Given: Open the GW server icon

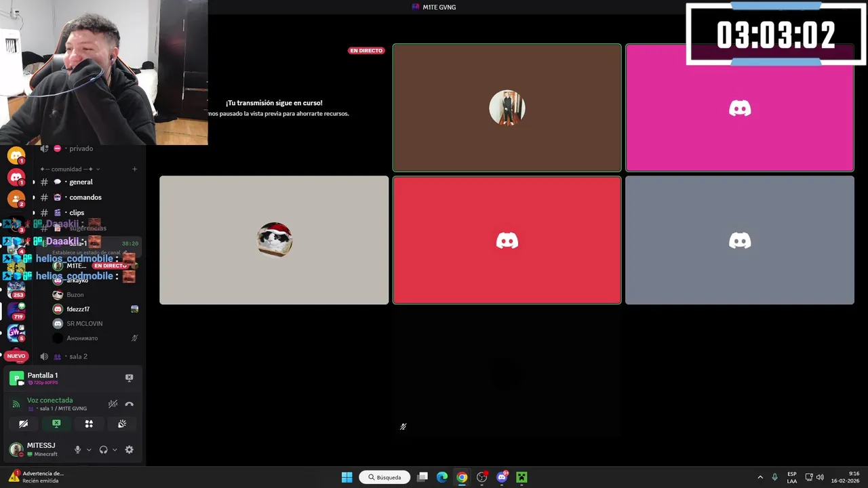Looking at the screenshot, I should [16, 333].
